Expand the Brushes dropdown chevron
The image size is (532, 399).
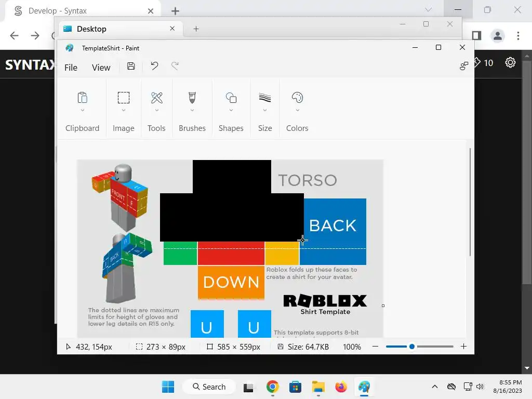pyautogui.click(x=192, y=110)
